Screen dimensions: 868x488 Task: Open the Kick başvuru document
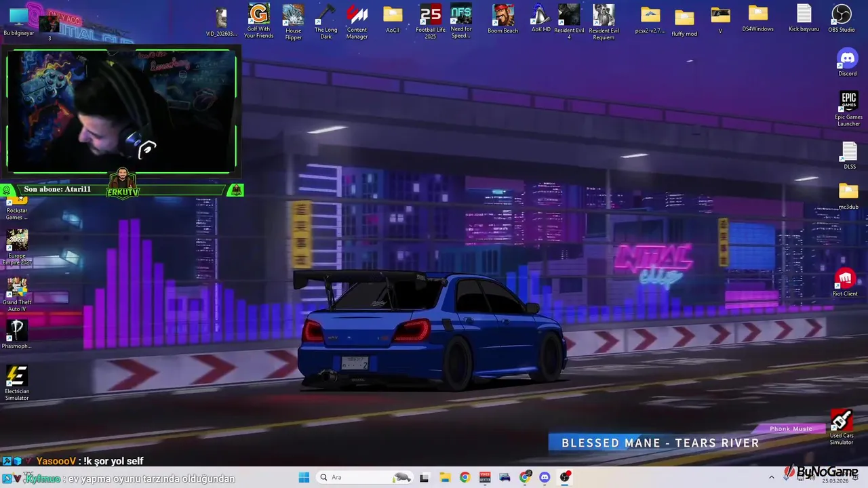coord(804,18)
